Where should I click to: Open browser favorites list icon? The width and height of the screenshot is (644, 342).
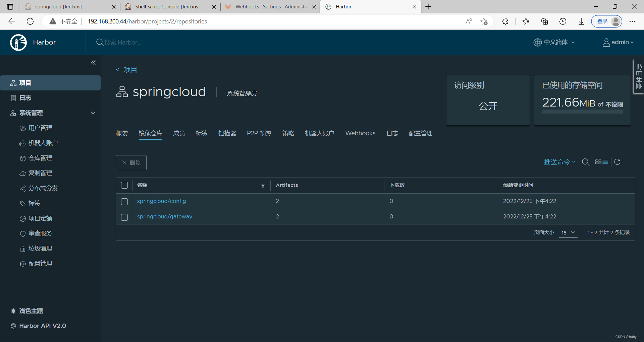[526, 21]
